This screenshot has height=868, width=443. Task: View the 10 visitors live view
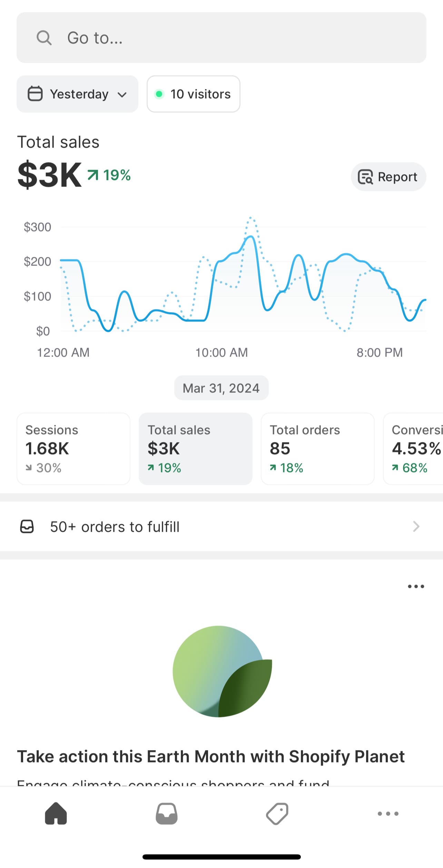coord(194,94)
